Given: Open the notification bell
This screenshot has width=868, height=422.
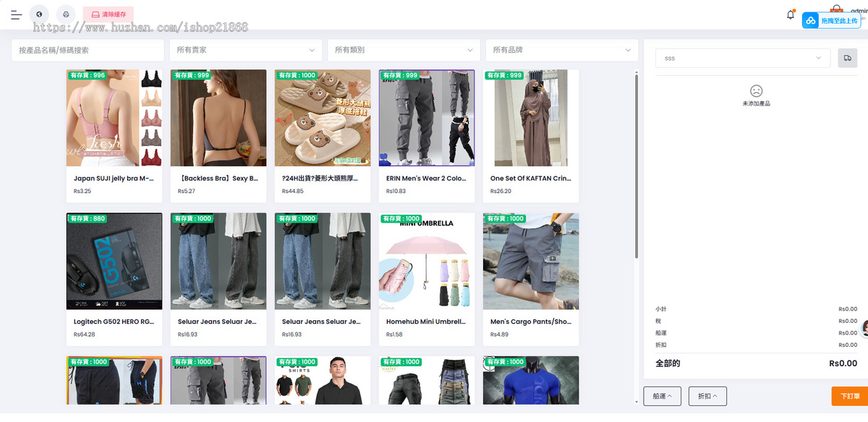Looking at the screenshot, I should click(791, 14).
